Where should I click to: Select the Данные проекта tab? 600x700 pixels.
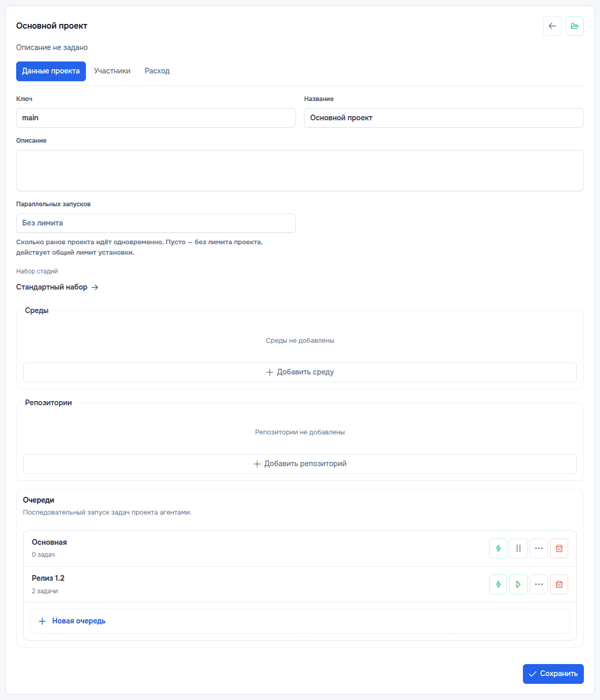(x=51, y=71)
